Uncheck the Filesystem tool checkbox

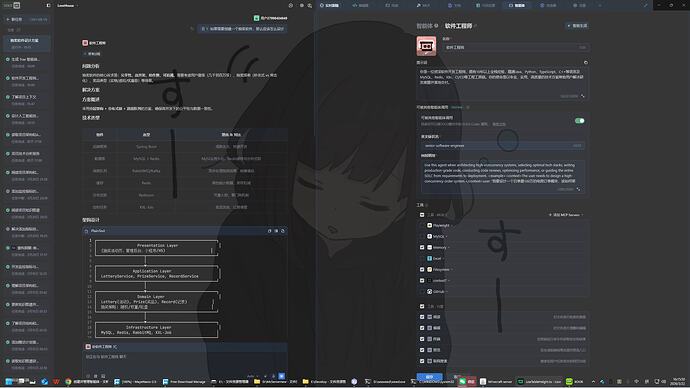pyautogui.click(x=422, y=269)
